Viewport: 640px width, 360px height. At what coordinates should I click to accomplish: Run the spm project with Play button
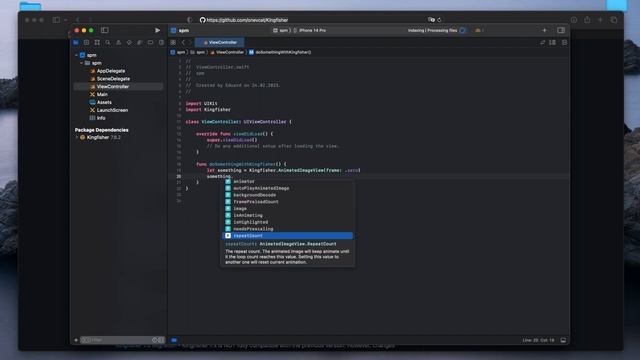158,30
